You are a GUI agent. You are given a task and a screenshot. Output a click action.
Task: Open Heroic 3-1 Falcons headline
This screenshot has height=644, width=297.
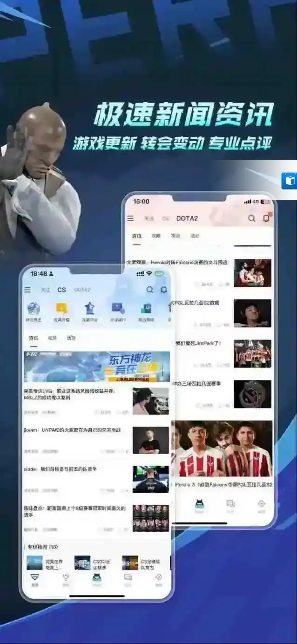(223, 485)
